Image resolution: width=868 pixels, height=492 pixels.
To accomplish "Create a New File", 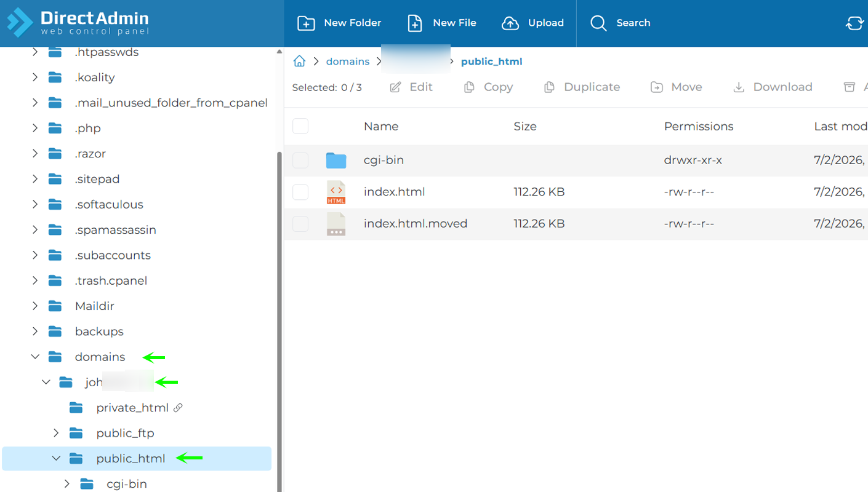I will click(x=442, y=23).
